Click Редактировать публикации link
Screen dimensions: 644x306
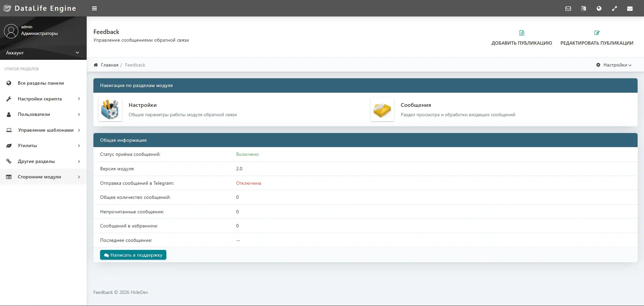coord(597,38)
